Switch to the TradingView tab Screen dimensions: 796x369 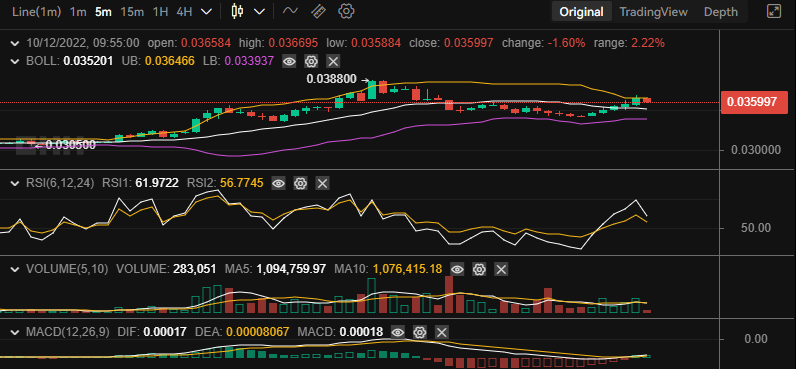[x=653, y=12]
